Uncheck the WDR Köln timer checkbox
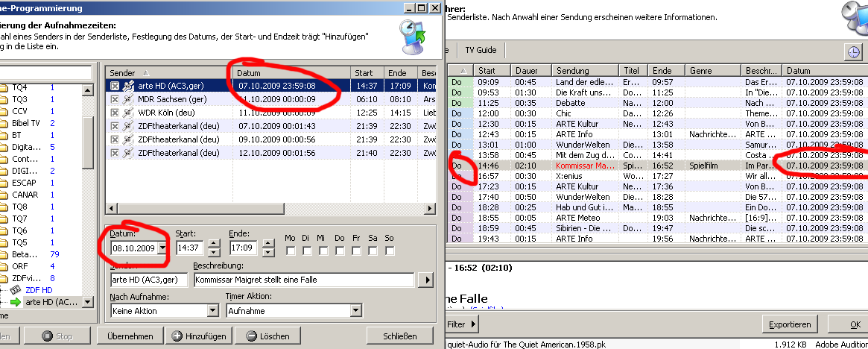The width and height of the screenshot is (868, 349). 115,113
